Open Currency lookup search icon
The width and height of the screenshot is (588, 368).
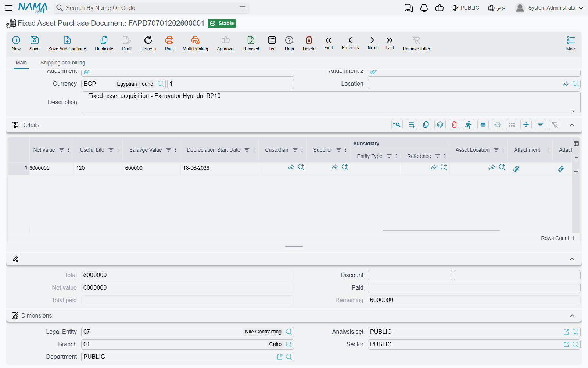(x=161, y=84)
